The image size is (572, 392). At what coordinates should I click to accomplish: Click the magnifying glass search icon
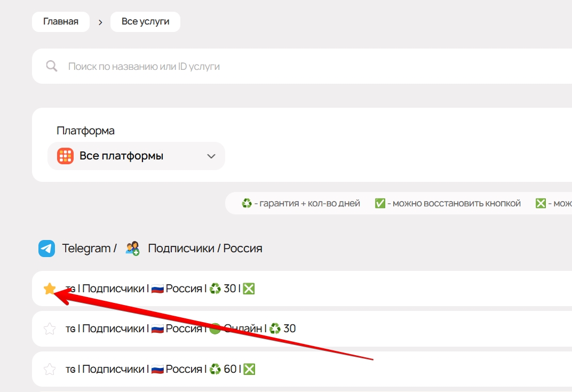(51, 66)
